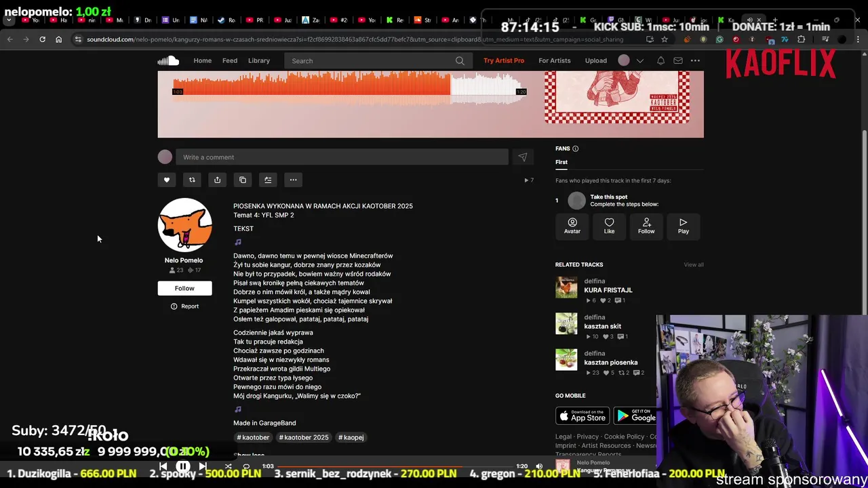Click the track artwork image
Screen dimensions: 868x488
[617, 97]
